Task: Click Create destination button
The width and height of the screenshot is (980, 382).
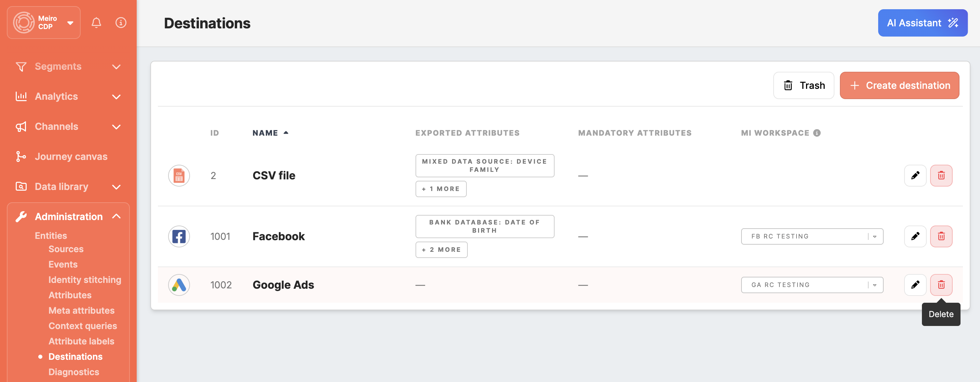Action: (899, 86)
